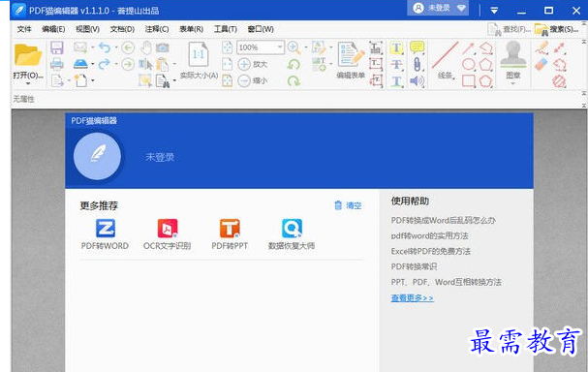Expand the Stamp (图章) dropdown arrow
This screenshot has height=372, width=588.
point(513,83)
